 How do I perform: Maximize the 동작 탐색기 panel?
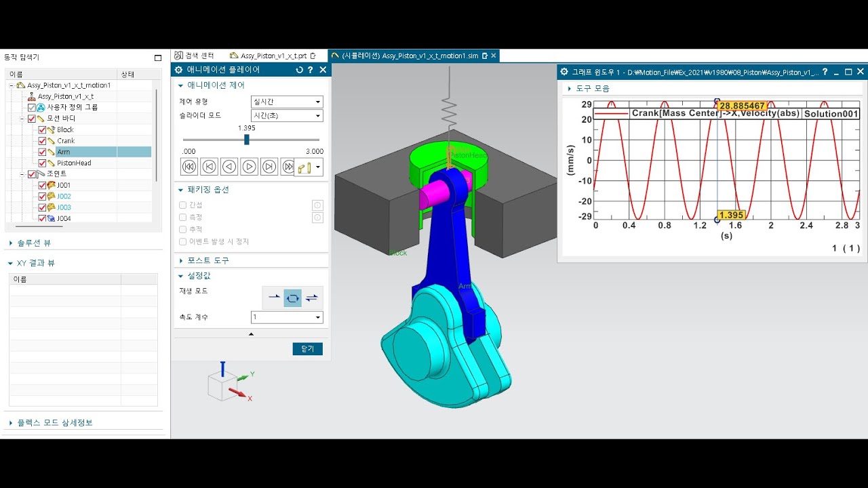point(158,58)
